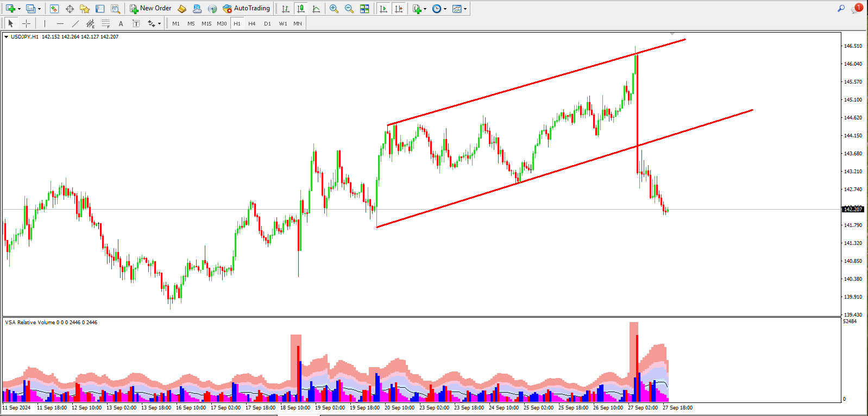Click the arrow objects icon
The image size is (868, 416).
click(x=152, y=23)
